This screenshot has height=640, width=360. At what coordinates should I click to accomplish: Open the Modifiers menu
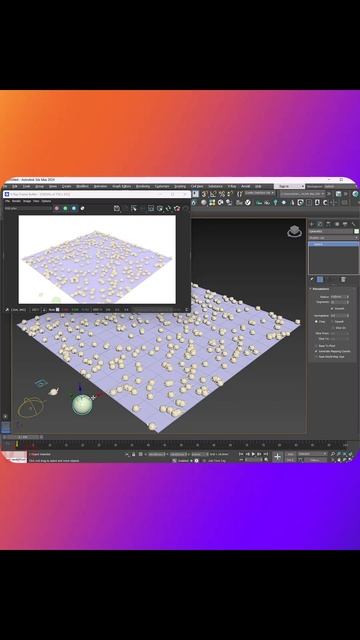[x=82, y=187]
